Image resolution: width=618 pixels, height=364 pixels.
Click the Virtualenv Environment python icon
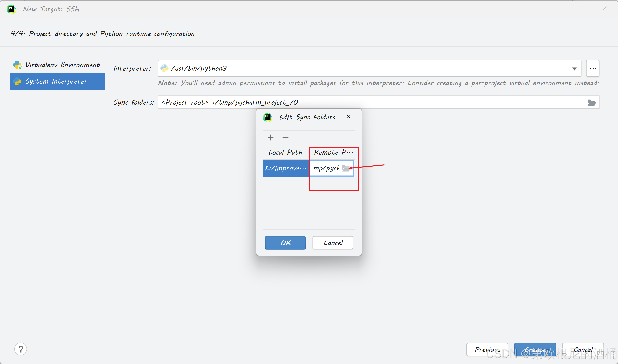coord(17,65)
